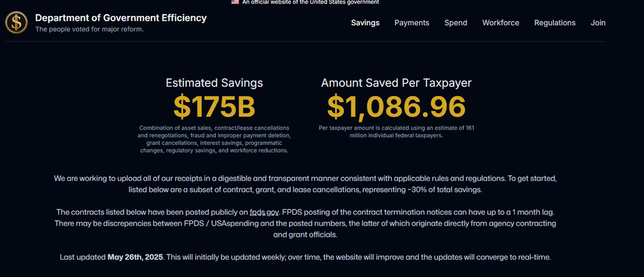This screenshot has width=644, height=277.
Task: Click the Join link in navigation
Action: click(x=598, y=23)
